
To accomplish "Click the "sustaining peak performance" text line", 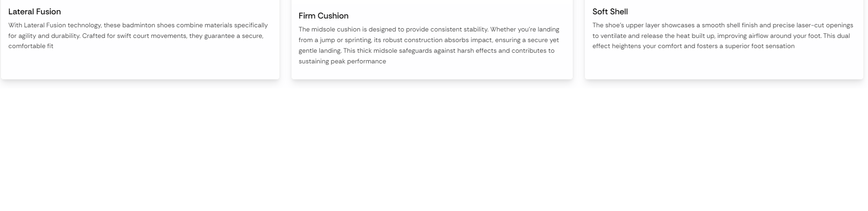I will 342,62.
